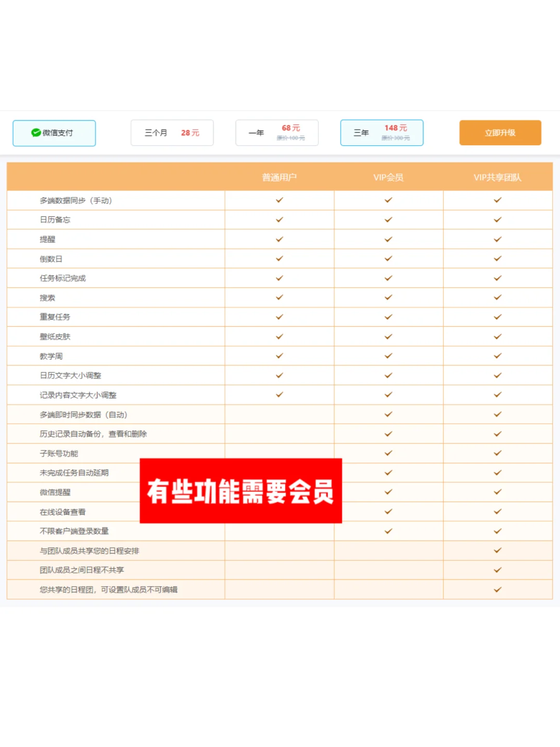
Task: Select the 一年 68元 plan option
Action: pos(277,133)
